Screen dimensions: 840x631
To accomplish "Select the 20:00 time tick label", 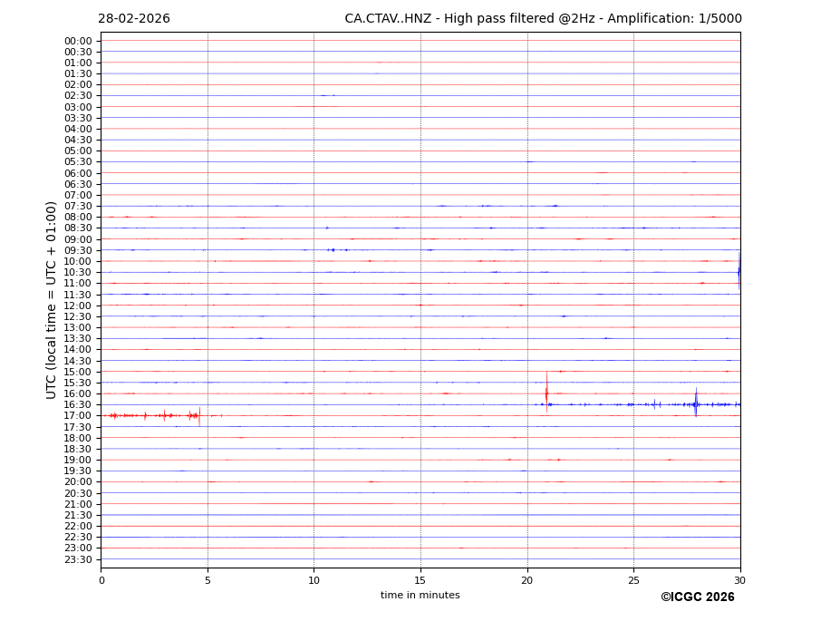I will point(78,482).
